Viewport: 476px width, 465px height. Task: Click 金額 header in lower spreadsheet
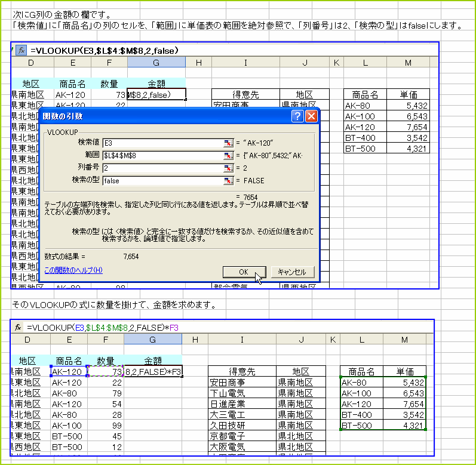153,361
